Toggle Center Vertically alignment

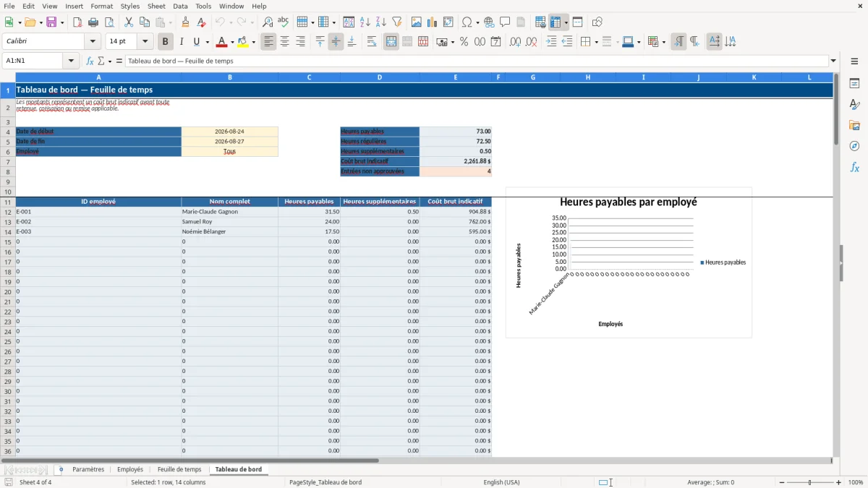point(336,42)
